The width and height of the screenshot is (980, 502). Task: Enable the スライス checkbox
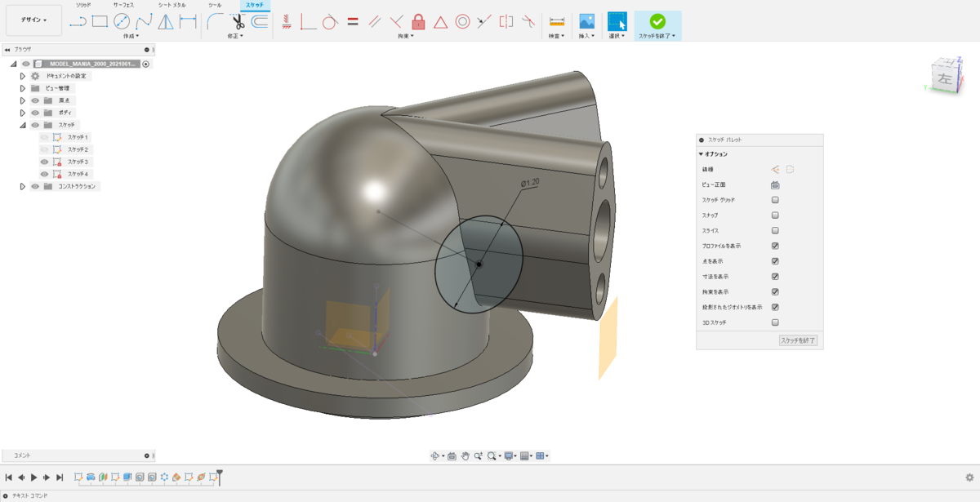point(775,231)
